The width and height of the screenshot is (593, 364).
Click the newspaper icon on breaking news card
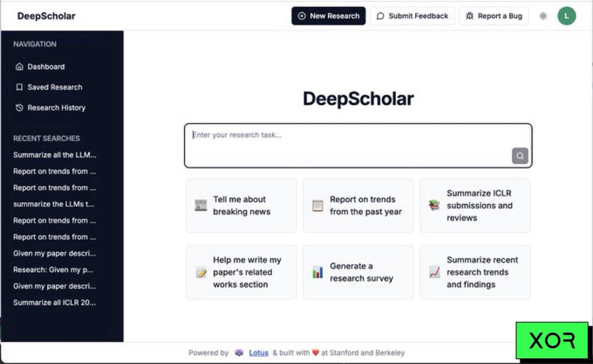pyautogui.click(x=201, y=205)
